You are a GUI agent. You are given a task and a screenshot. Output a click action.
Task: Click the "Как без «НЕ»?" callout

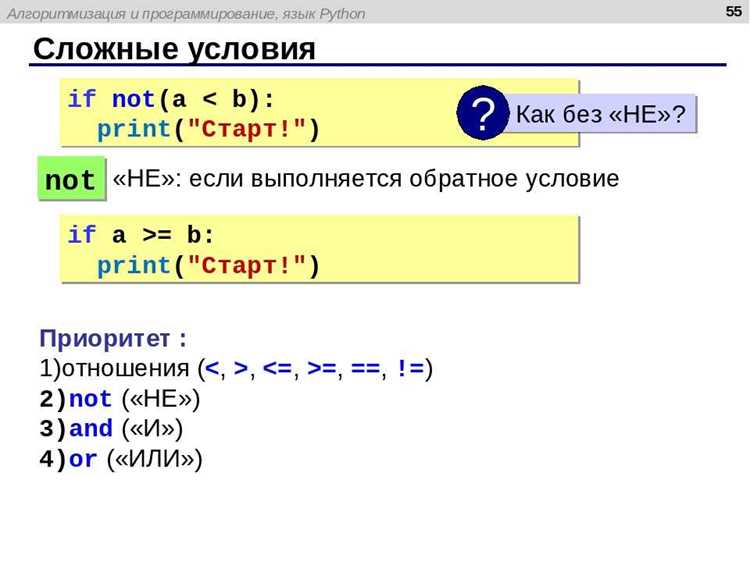pos(600,114)
